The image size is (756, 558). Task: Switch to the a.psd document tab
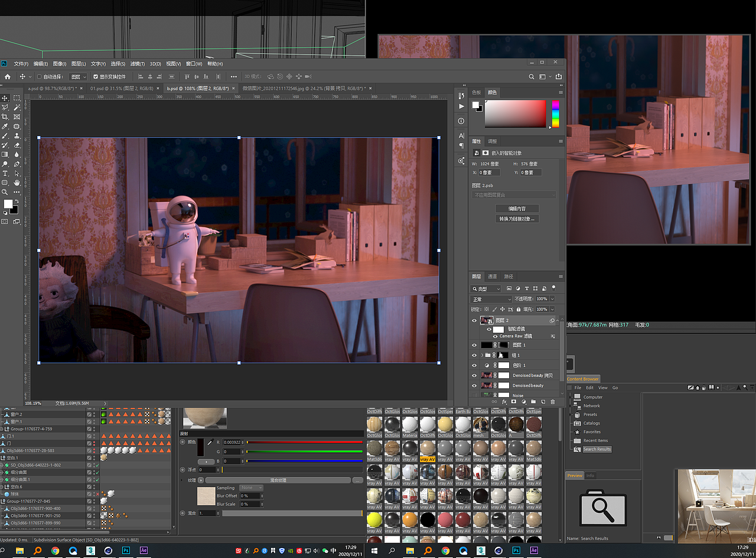click(x=53, y=88)
